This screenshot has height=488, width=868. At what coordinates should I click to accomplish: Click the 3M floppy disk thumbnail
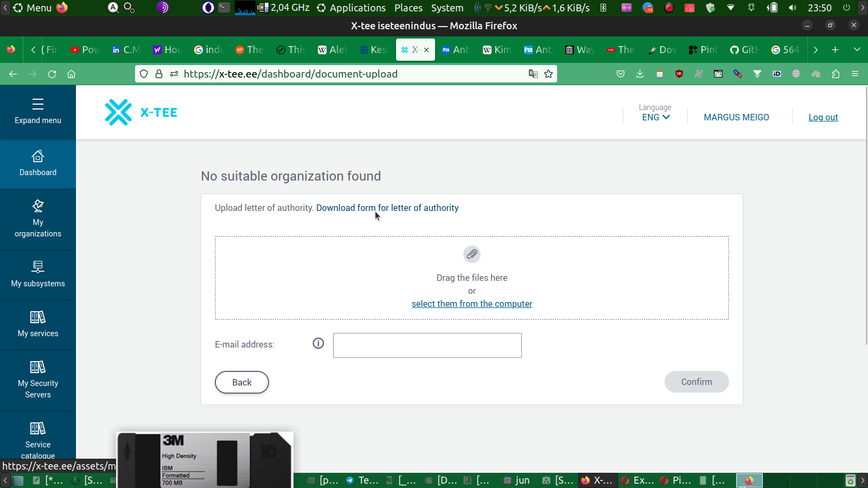coord(205,460)
